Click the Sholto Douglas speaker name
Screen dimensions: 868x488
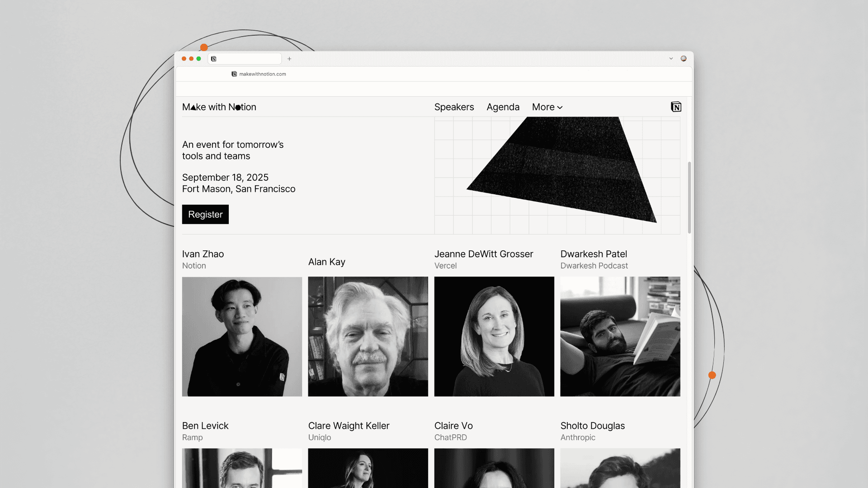(592, 426)
